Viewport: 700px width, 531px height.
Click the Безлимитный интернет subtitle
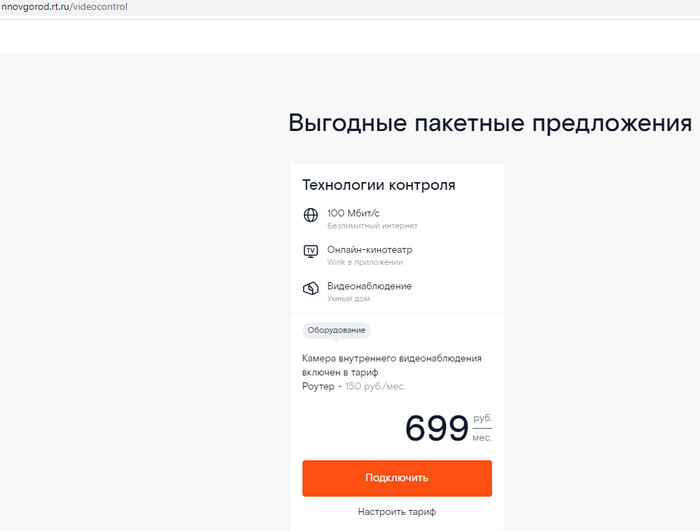(372, 226)
